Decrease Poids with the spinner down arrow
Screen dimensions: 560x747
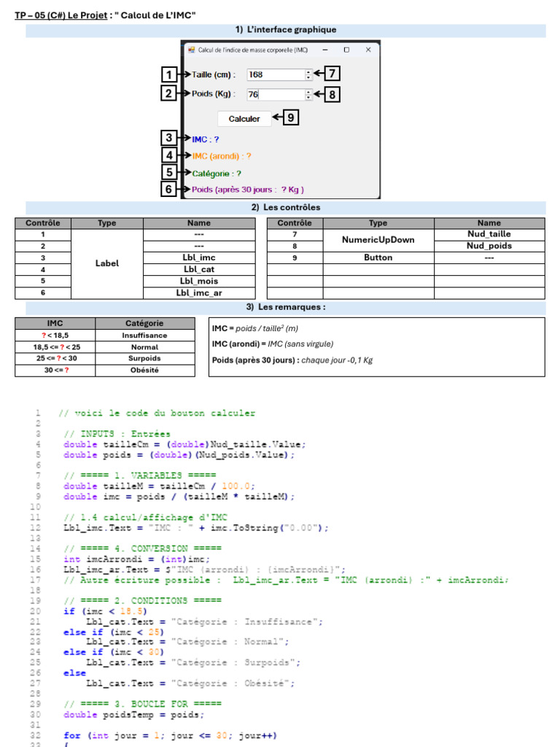coord(308,97)
